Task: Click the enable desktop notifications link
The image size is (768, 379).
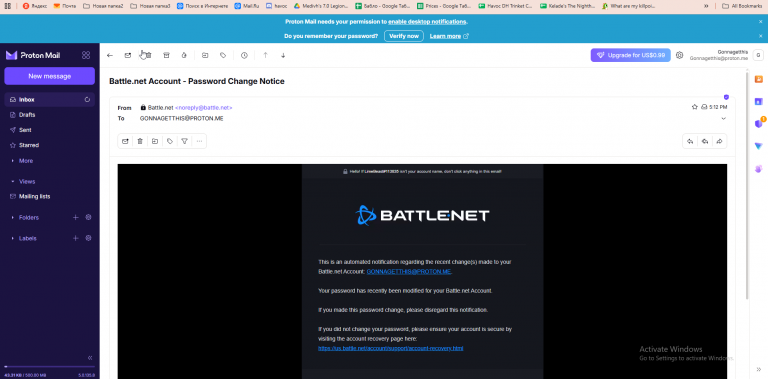Action: pos(427,22)
